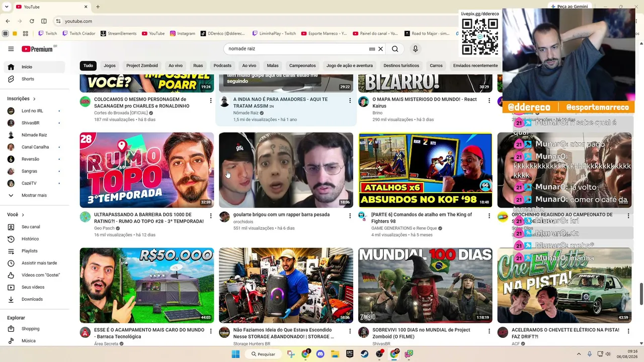Image resolution: width=644 pixels, height=362 pixels.
Task: Open the Canal Canalha subscription
Action: pyautogui.click(x=34, y=147)
